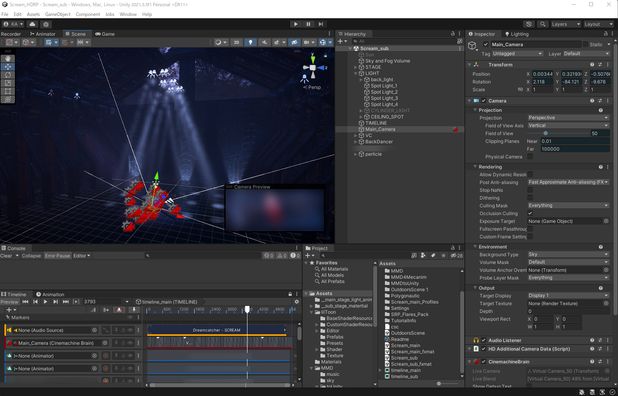Click the scene orientation gizmo cube
This screenshot has width=618, height=396.
pos(313,67)
